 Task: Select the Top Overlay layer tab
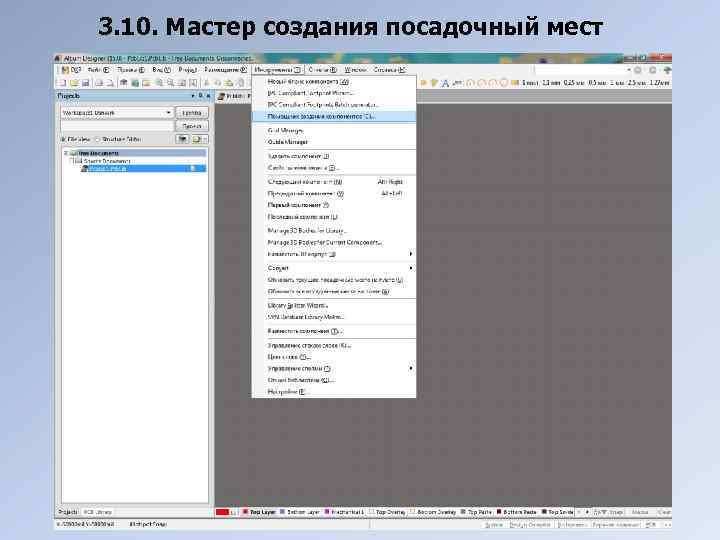[x=387, y=512]
